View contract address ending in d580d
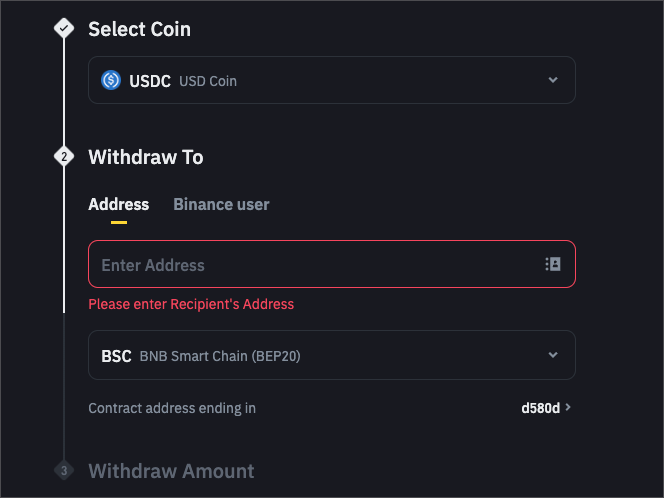This screenshot has width=664, height=498. pos(541,408)
